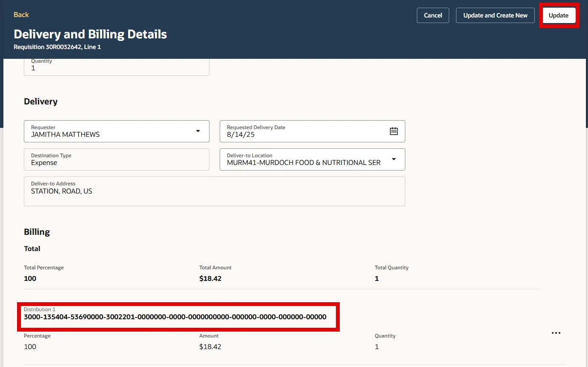The width and height of the screenshot is (588, 367).
Task: Click the Requisition 30R0032642 subtitle text
Action: pos(57,47)
